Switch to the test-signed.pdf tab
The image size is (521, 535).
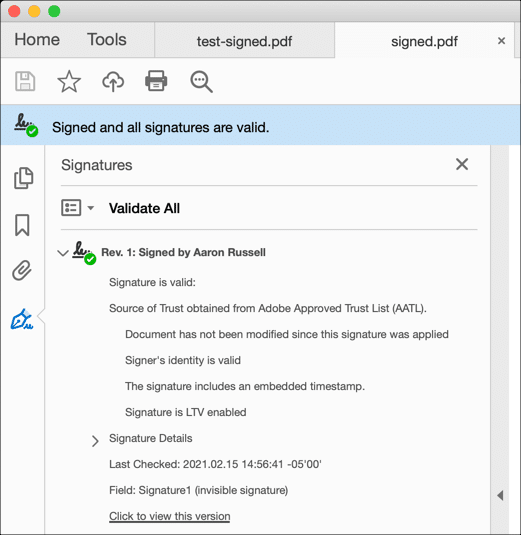[244, 41]
